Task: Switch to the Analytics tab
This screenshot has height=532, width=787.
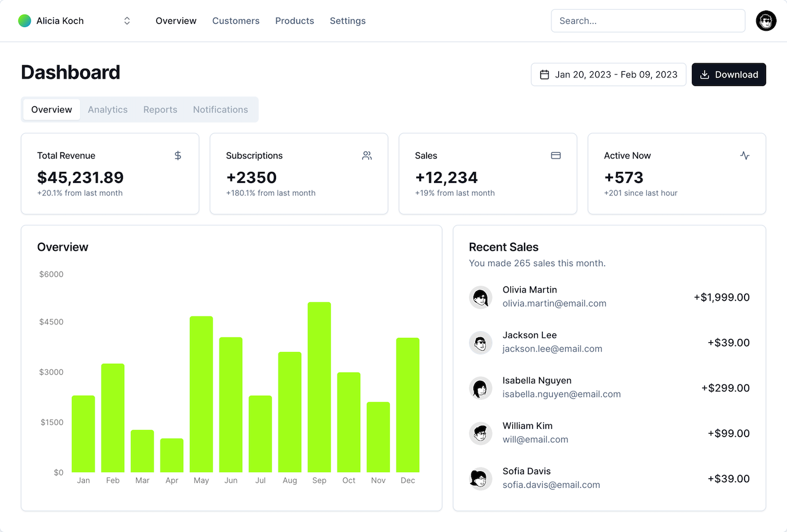Action: point(108,109)
